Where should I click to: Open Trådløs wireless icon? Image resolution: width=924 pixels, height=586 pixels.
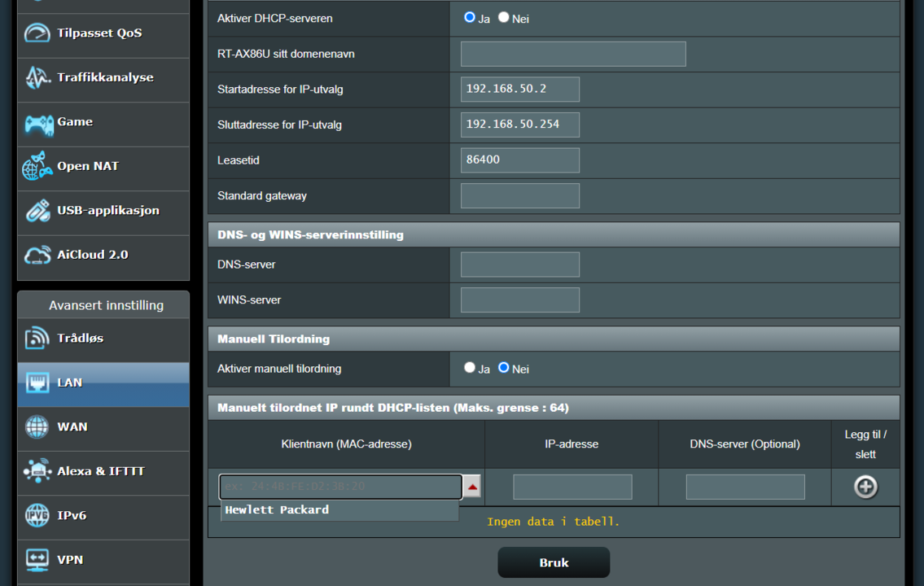pos(37,338)
